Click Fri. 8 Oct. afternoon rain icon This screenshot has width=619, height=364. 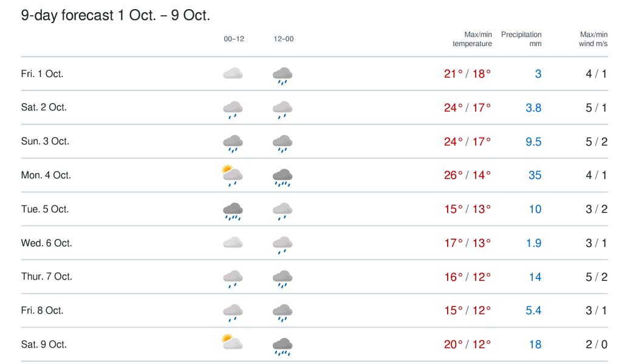coord(282,313)
